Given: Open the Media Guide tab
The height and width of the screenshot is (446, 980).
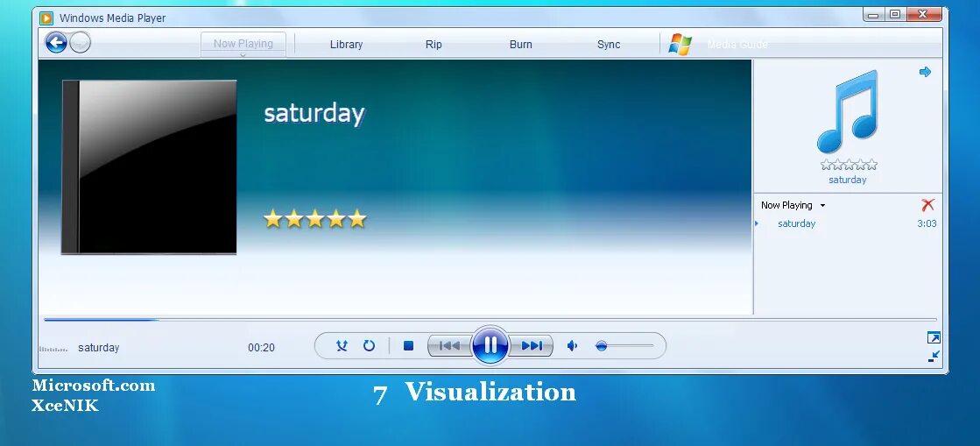Looking at the screenshot, I should point(737,45).
